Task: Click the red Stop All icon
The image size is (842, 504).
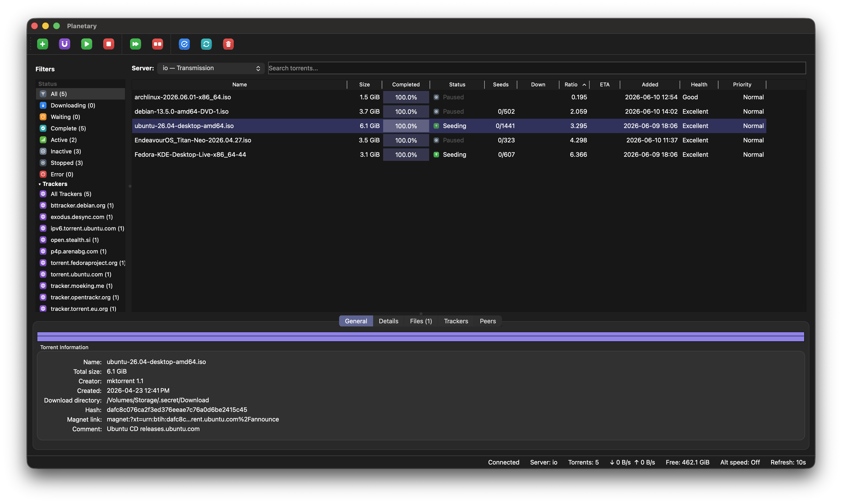Action: coord(158,44)
